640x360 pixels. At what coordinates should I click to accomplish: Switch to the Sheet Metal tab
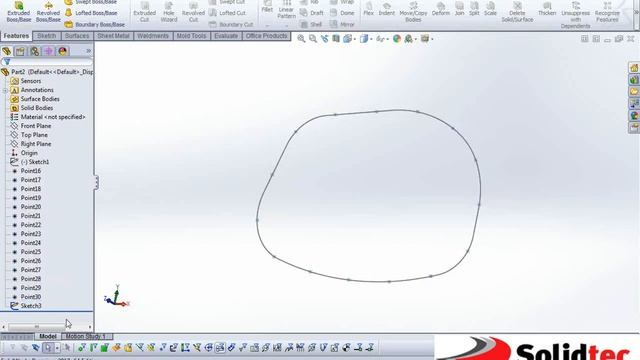tap(113, 36)
